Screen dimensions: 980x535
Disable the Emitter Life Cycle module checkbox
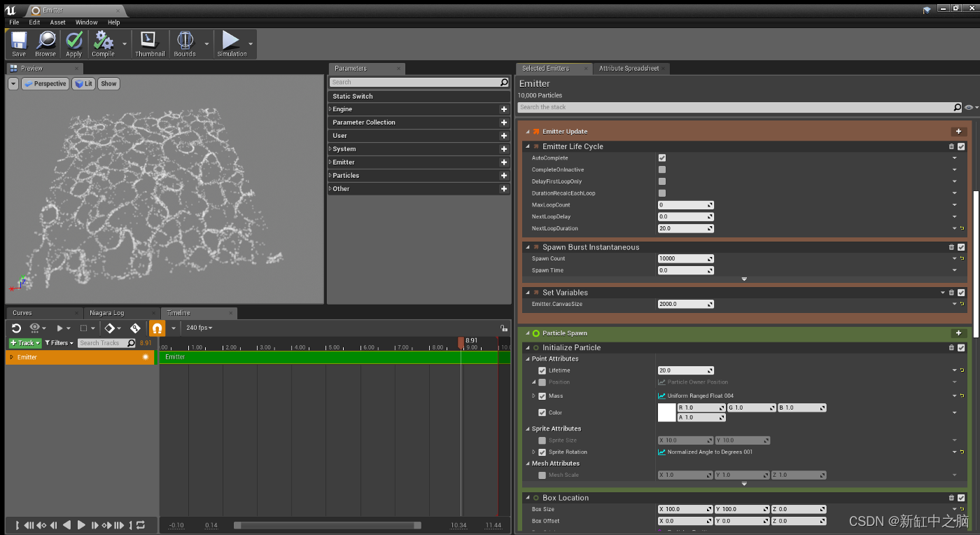[962, 146]
